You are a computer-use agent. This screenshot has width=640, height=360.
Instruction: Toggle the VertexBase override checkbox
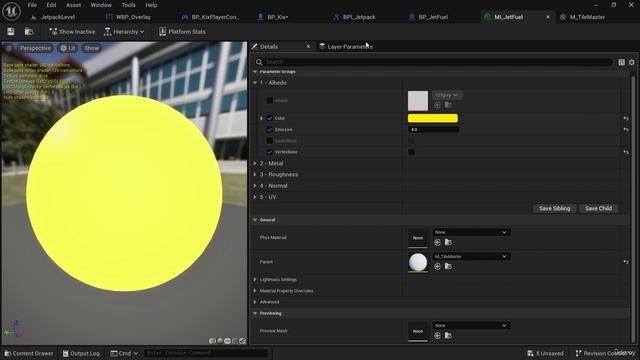(x=269, y=152)
